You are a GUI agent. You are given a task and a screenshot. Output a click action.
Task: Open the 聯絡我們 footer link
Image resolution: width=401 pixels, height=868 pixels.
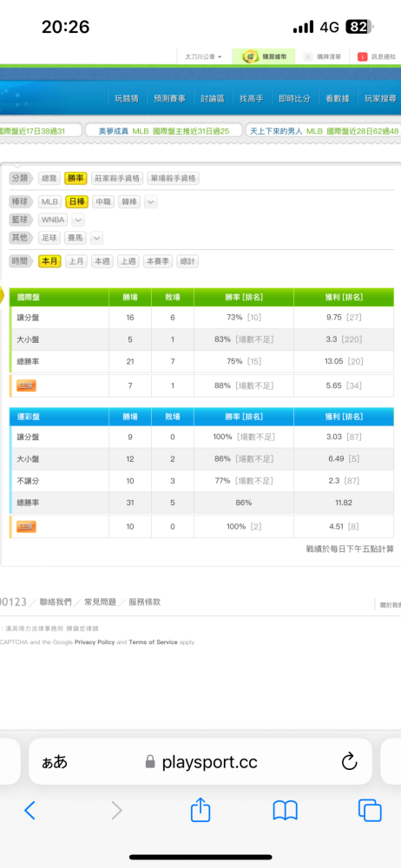pos(56,602)
